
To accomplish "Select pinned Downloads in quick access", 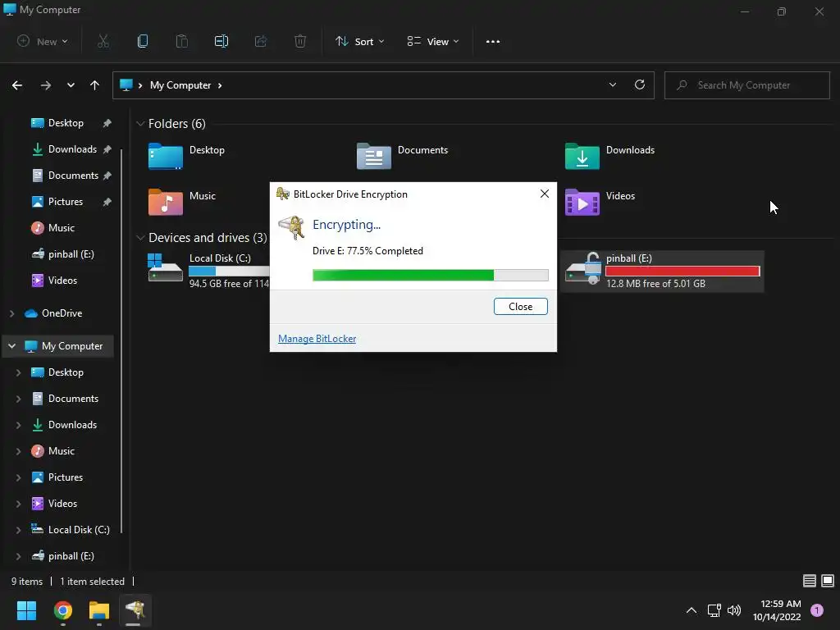I will [72, 149].
